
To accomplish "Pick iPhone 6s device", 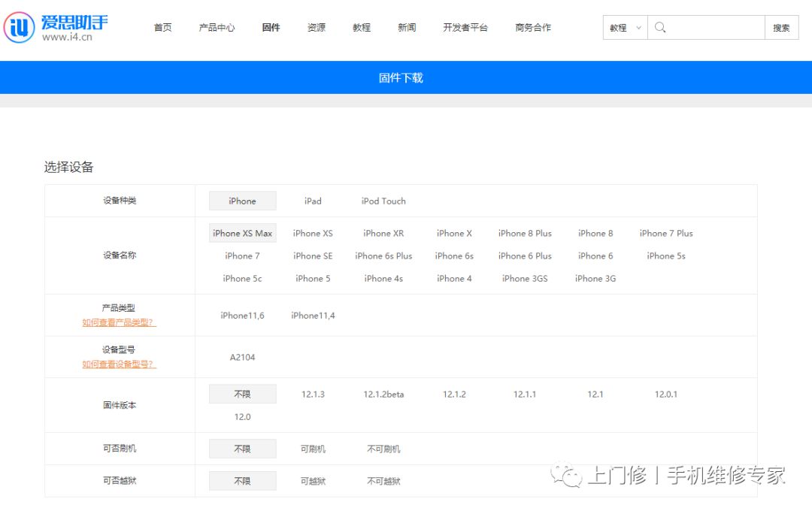I will coord(454,255).
